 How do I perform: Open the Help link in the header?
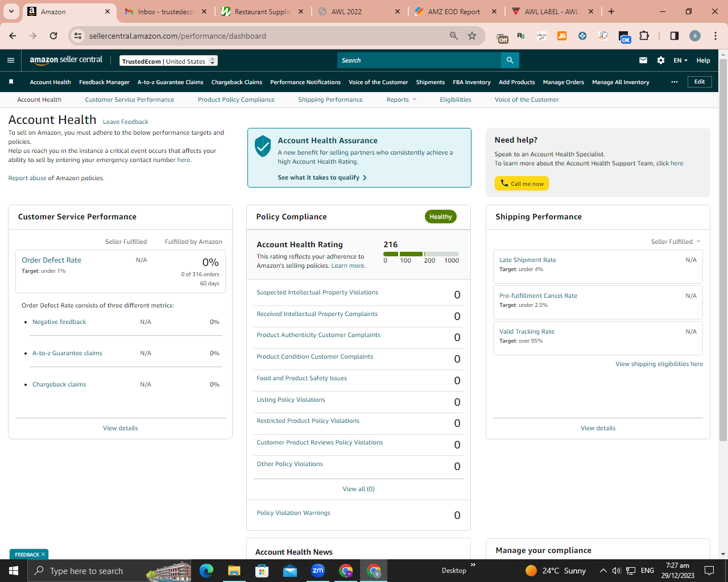pos(703,60)
